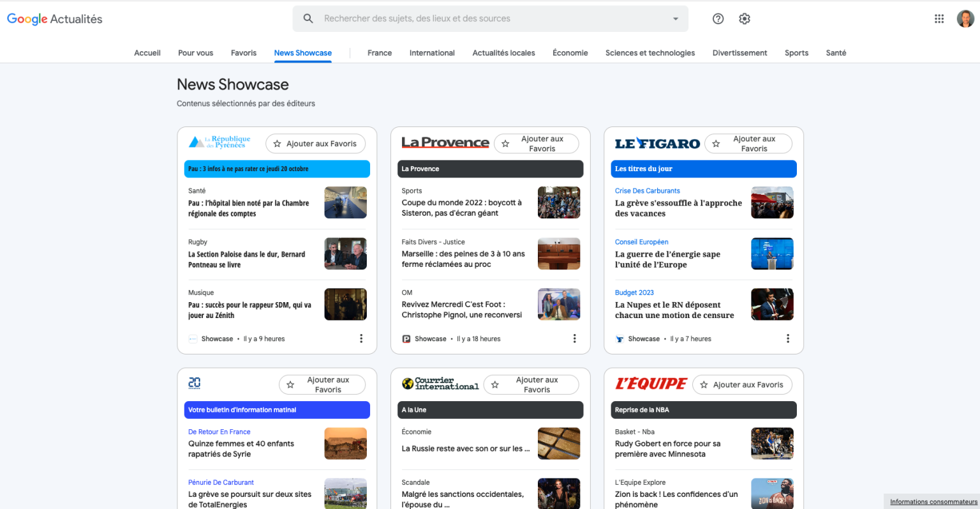Open the three-dot menu on La Provence card
The width and height of the screenshot is (980, 509).
coord(574,338)
